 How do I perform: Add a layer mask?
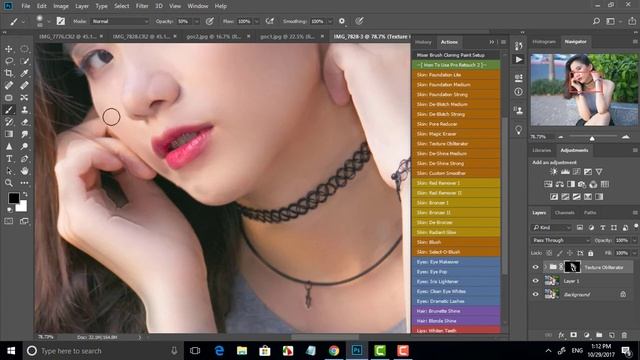[x=573, y=335]
